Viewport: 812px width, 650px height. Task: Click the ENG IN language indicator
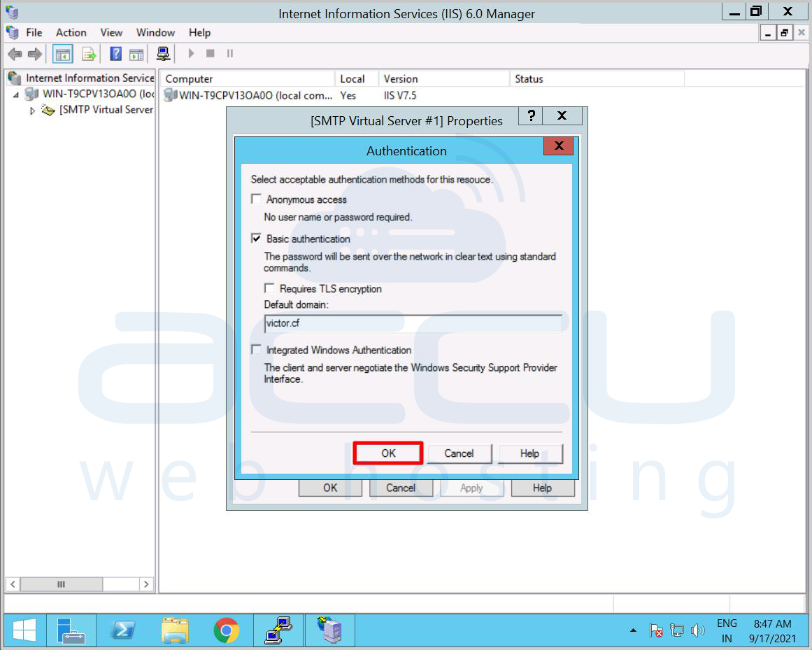point(727,631)
